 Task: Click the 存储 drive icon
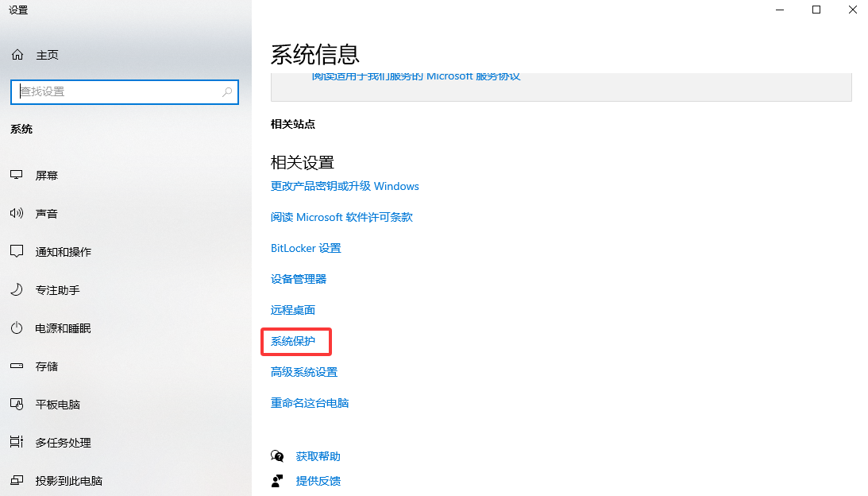point(17,366)
